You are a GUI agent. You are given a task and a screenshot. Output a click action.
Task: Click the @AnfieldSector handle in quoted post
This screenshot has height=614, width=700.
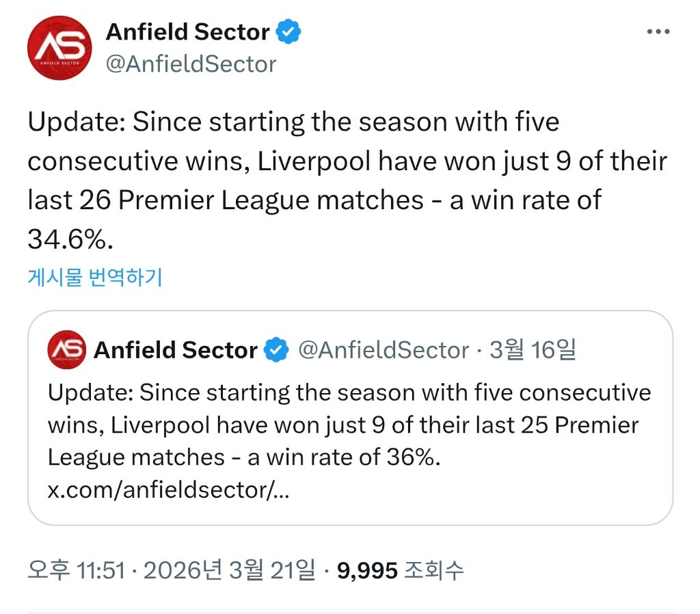point(383,350)
